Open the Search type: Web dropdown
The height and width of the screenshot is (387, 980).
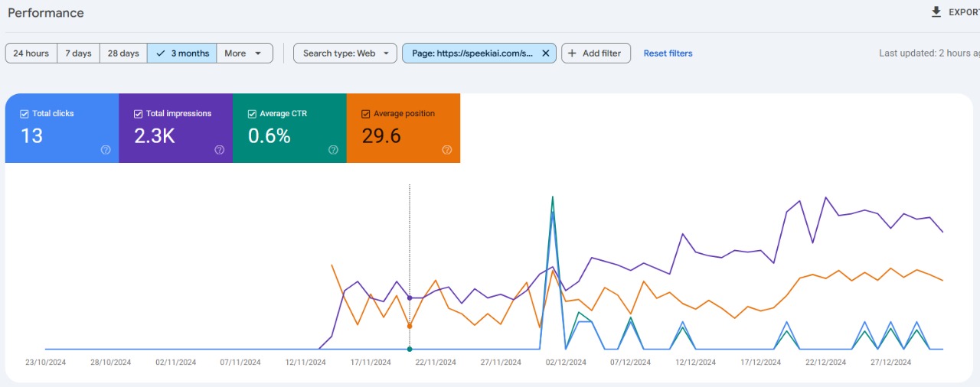pos(345,54)
